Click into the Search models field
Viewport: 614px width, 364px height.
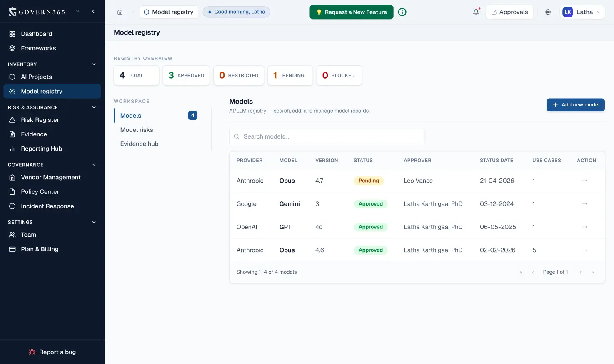click(327, 136)
